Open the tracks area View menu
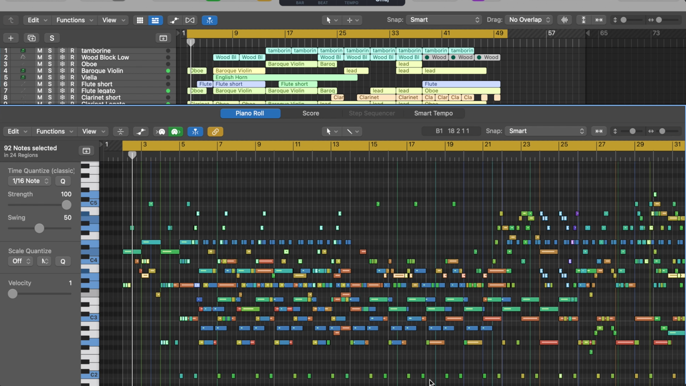The height and width of the screenshot is (386, 686). 113,20
